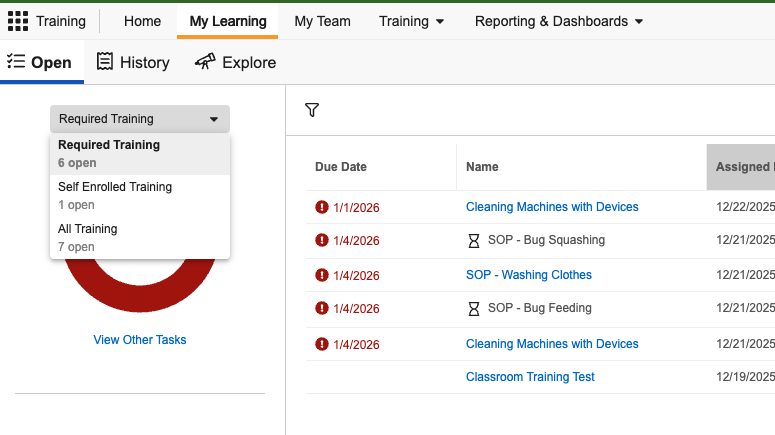The width and height of the screenshot is (775, 435).
Task: Click the History clipboard icon
Action: [105, 62]
